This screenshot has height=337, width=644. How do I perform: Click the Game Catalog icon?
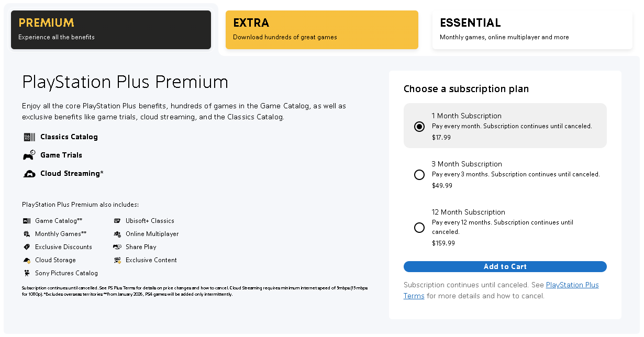(26, 220)
